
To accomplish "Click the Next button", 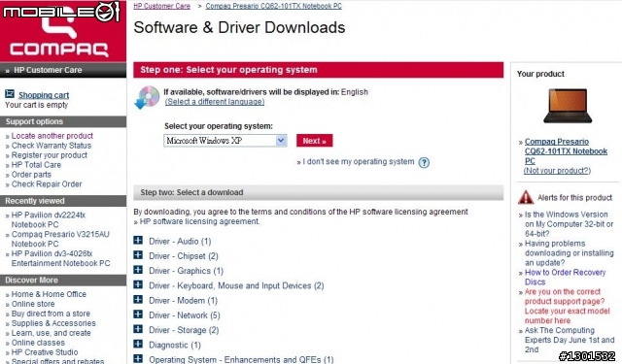I will 315,141.
